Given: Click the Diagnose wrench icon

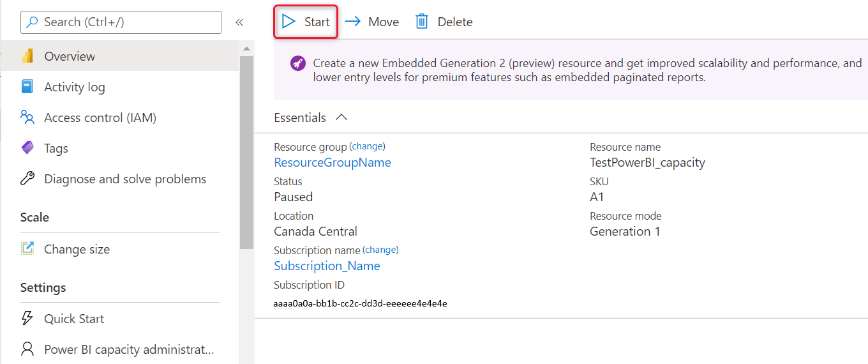Looking at the screenshot, I should point(27,179).
